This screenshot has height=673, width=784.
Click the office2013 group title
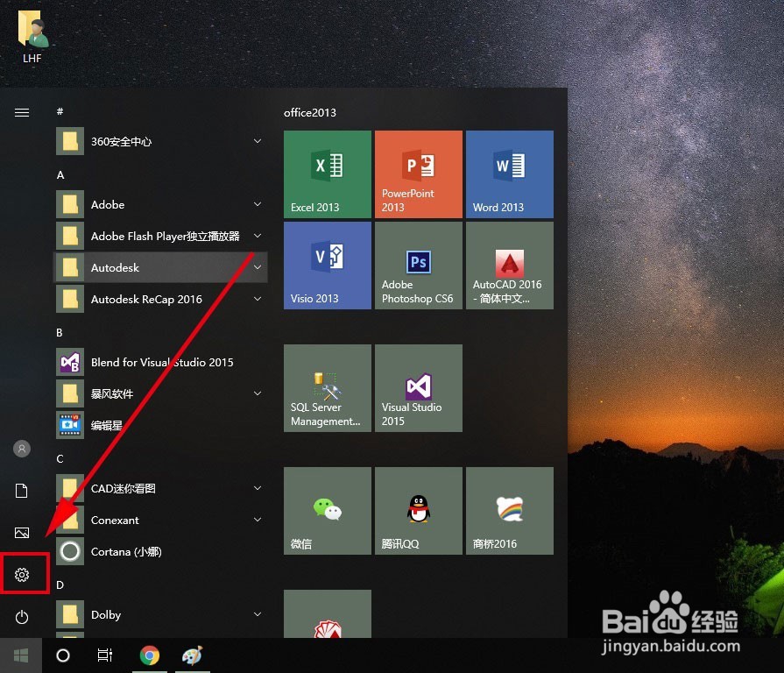310,112
